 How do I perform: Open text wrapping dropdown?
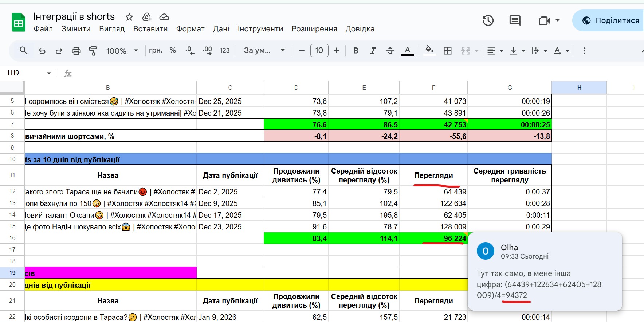pyautogui.click(x=539, y=51)
